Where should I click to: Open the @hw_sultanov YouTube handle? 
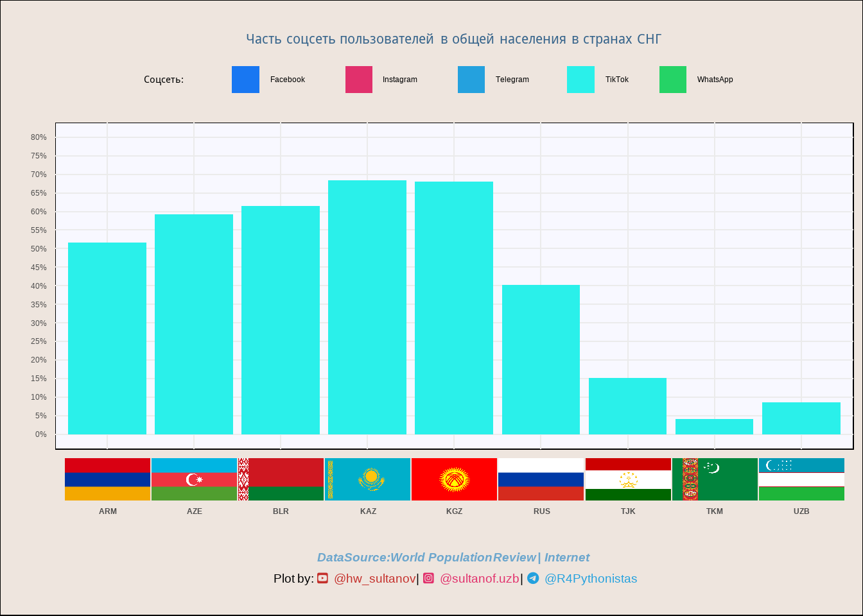tap(374, 579)
